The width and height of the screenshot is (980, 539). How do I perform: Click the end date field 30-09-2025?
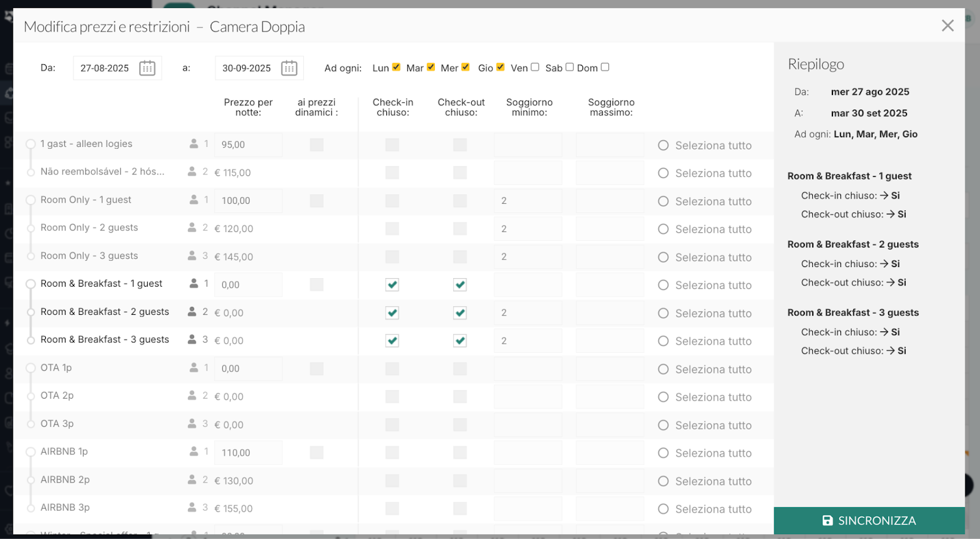(x=247, y=68)
